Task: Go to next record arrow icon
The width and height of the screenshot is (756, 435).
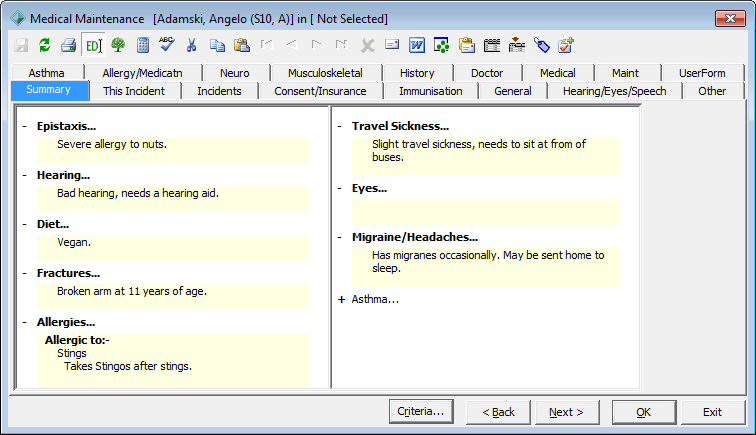Action: pyautogui.click(x=316, y=44)
